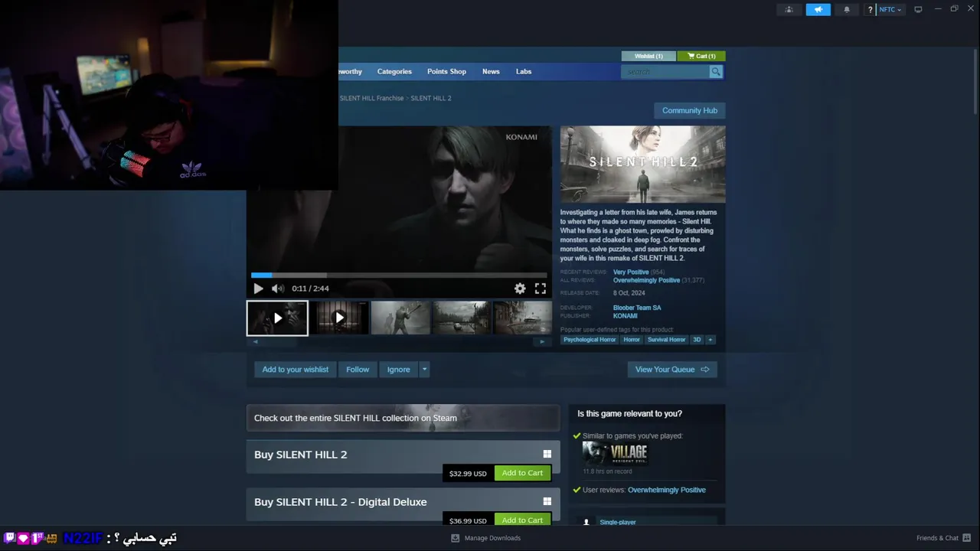Open the Categories menu

click(x=394, y=71)
